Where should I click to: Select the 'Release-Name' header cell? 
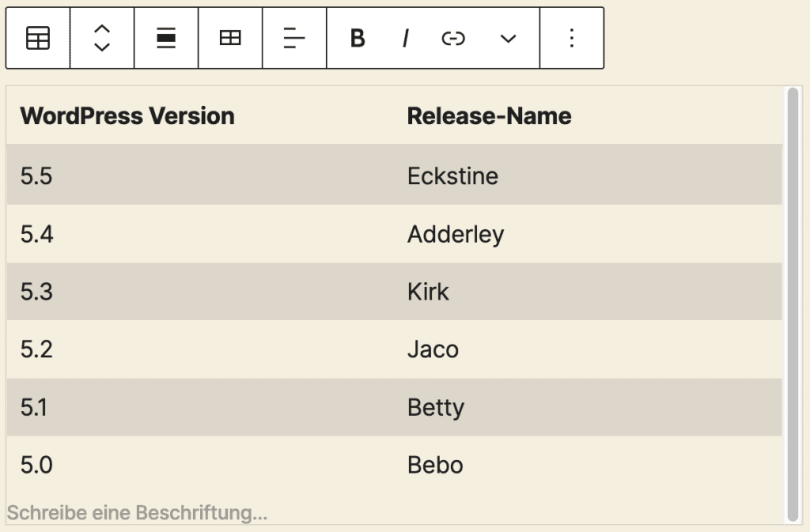[489, 116]
